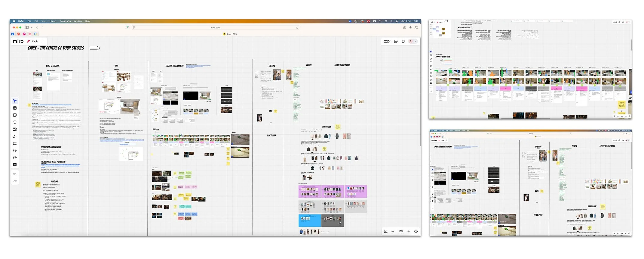Viewport: 644px width, 259px height.
Task: Click the blue wardrobe moodboard frame
Action: (310, 220)
